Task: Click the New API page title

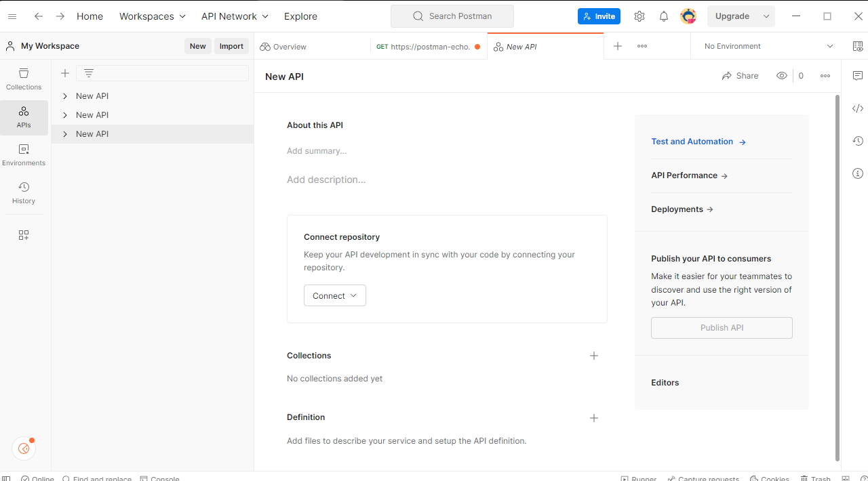Action: (284, 77)
